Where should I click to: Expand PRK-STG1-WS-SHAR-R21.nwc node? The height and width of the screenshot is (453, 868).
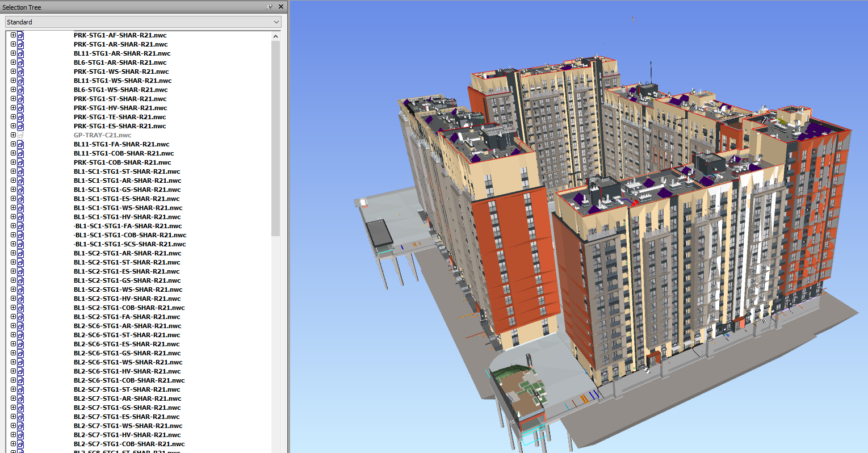pyautogui.click(x=13, y=72)
